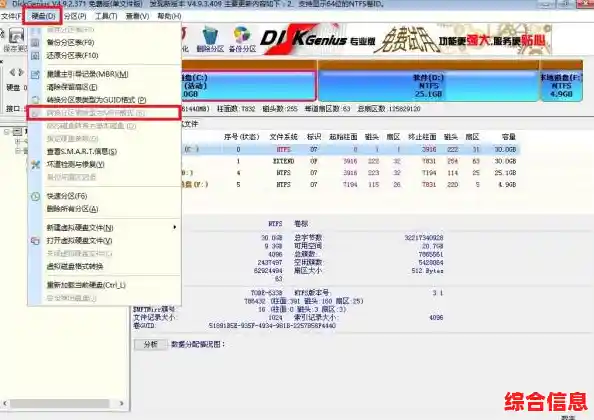The width and height of the screenshot is (594, 420).
Task: Choose 重新加载当前硬盘(Ctrl_L) menu entry
Action: point(104,285)
